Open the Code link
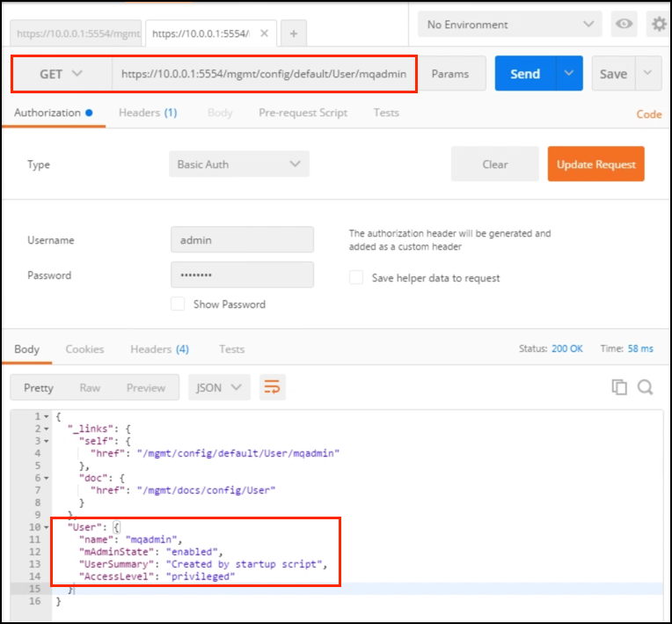 coord(649,114)
